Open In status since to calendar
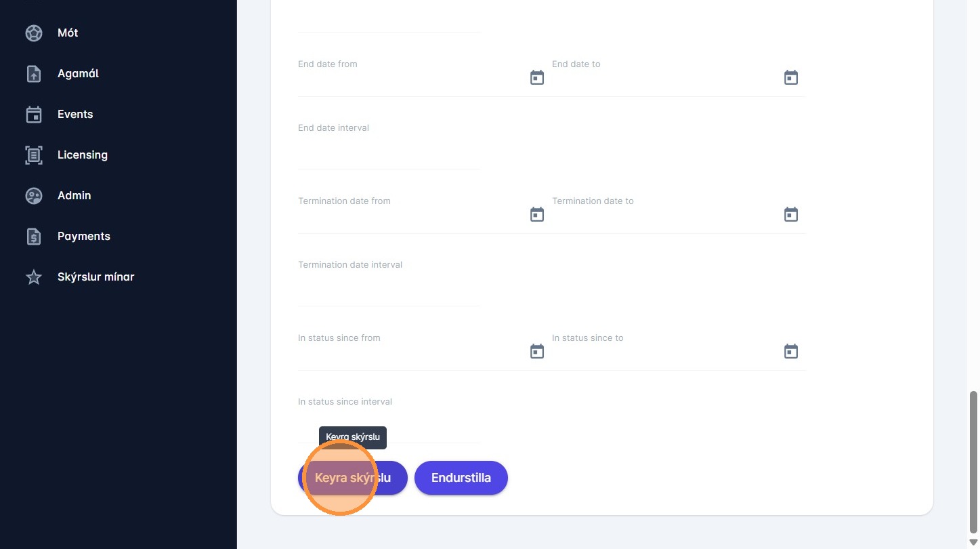980x549 pixels. click(791, 352)
